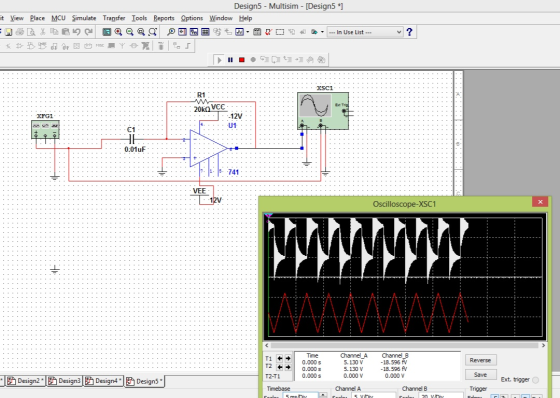Click the blue Multisim Help question mark
560x398 pixels.
tap(409, 32)
